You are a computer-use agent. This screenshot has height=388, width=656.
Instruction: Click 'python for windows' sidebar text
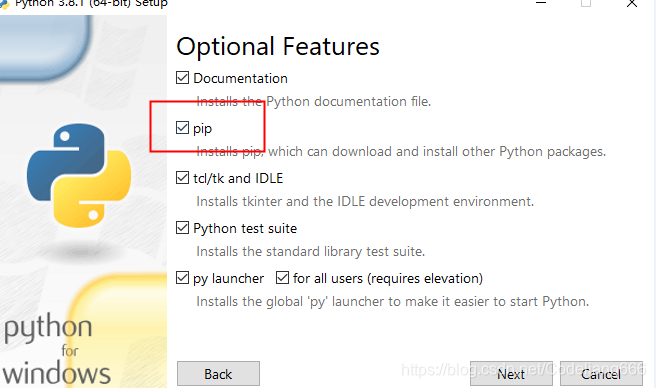click(x=56, y=349)
